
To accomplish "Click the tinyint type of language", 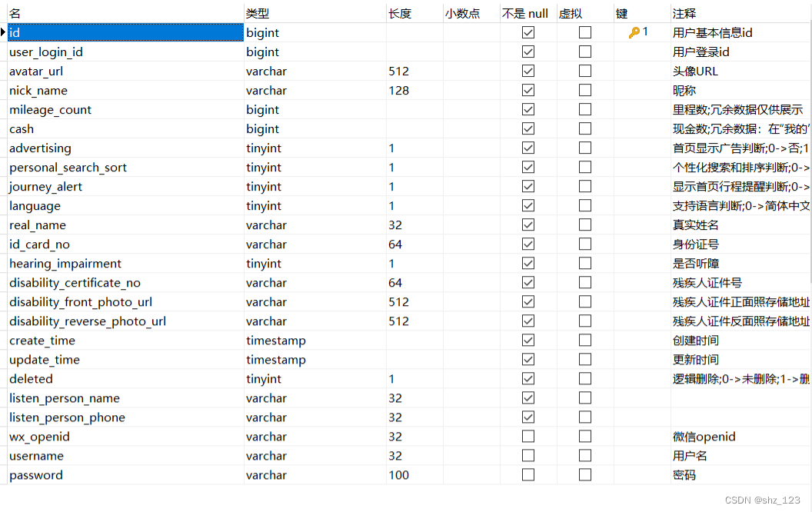I will [x=264, y=205].
